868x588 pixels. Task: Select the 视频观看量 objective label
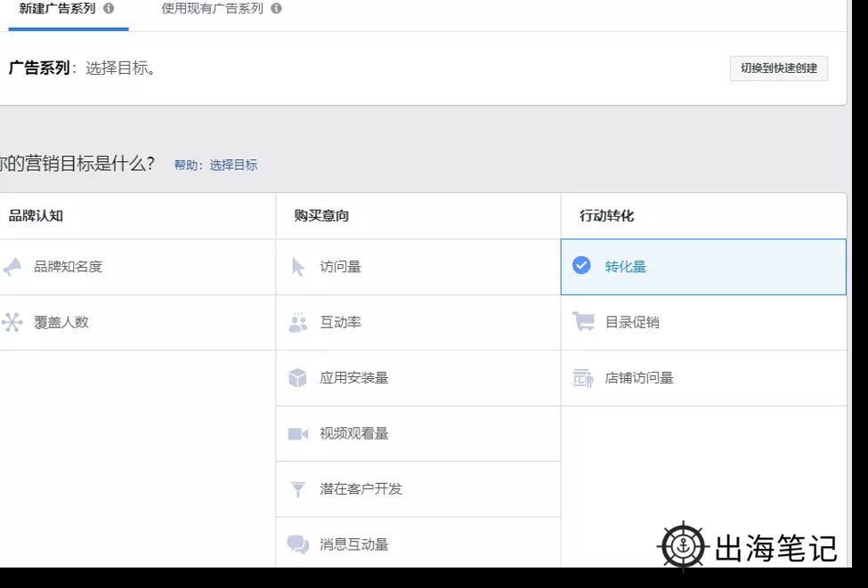click(x=354, y=434)
